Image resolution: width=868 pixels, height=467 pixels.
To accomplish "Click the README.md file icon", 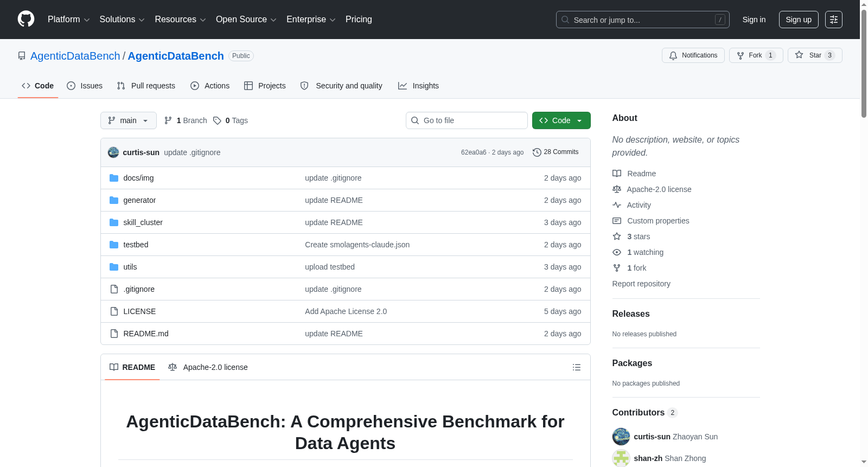I will [x=114, y=334].
